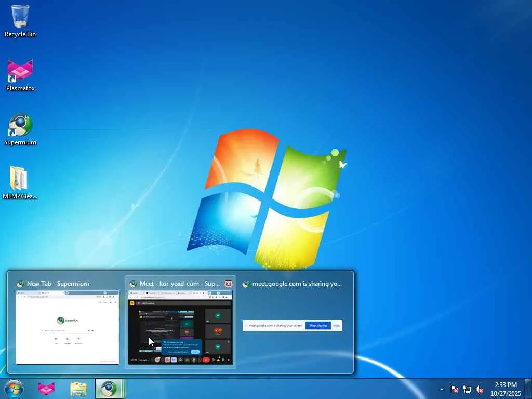This screenshot has width=532, height=399.
Task: Open the Recycle Bin desktop icon
Action: (x=20, y=21)
